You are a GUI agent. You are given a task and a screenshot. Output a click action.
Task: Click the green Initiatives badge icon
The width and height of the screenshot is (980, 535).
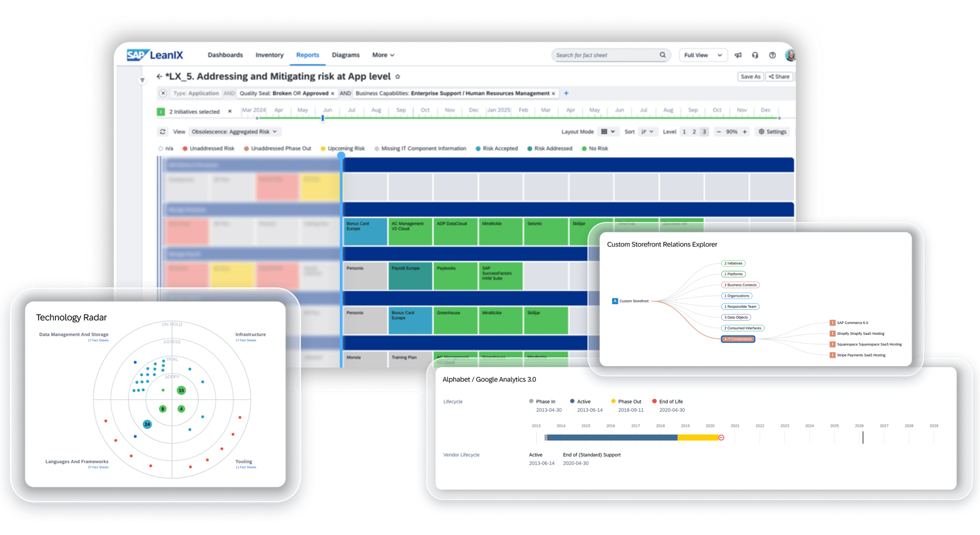tap(161, 111)
